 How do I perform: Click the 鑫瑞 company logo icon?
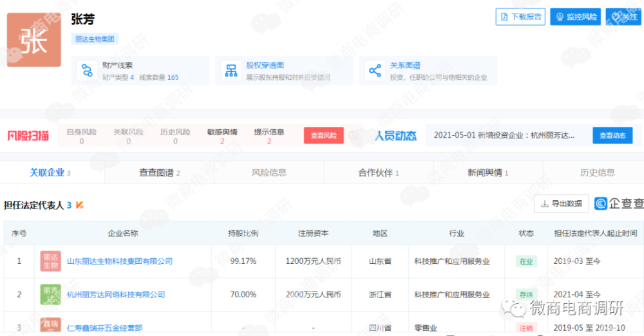(x=50, y=325)
